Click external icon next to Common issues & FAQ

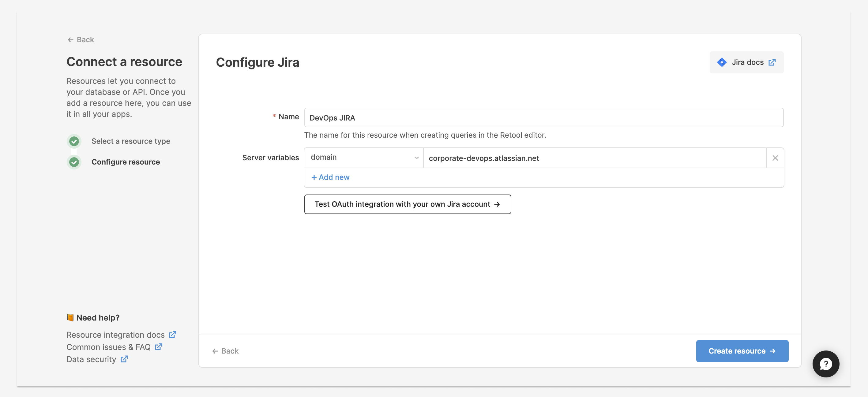coord(158,347)
